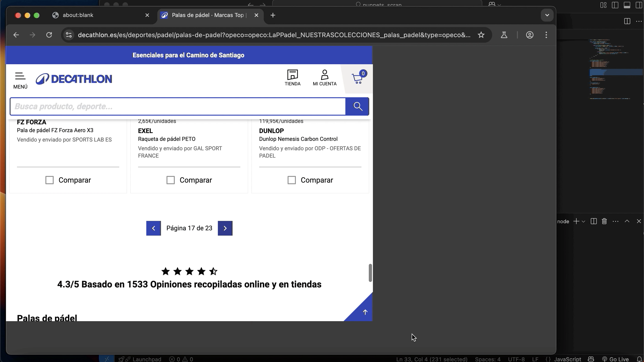The height and width of the screenshot is (362, 644).
Task: Click the Busca producto search field
Action: 178,106
